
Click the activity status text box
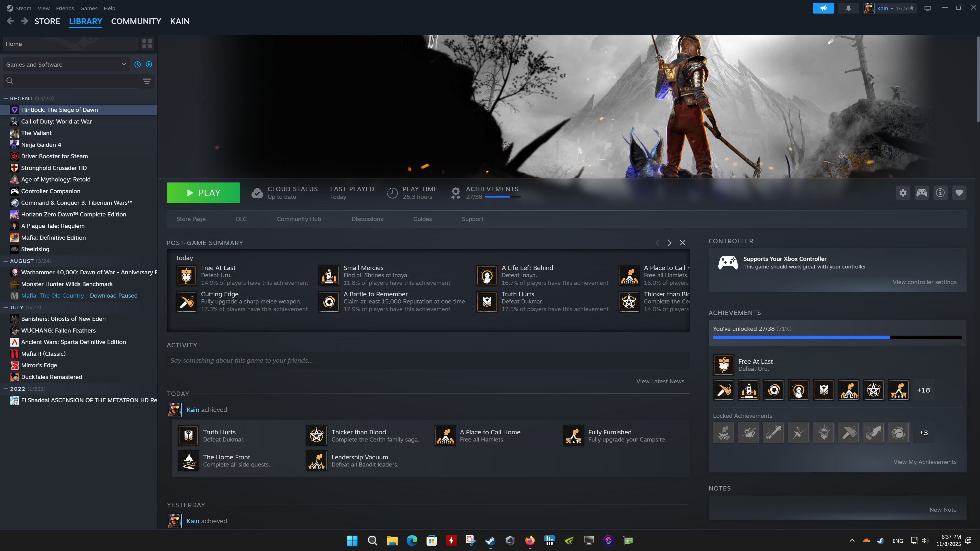point(428,361)
